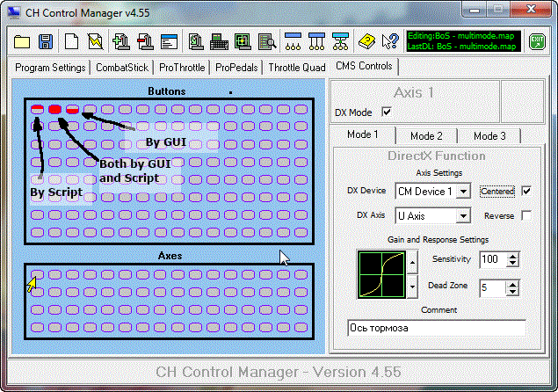The width and height of the screenshot is (558, 392).
Task: Open the CMS editor window icon
Action: (x=169, y=41)
